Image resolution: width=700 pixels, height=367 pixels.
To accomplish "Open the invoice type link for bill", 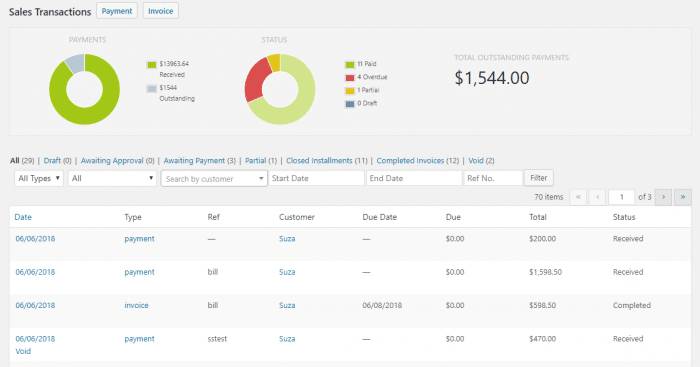I will pos(136,305).
